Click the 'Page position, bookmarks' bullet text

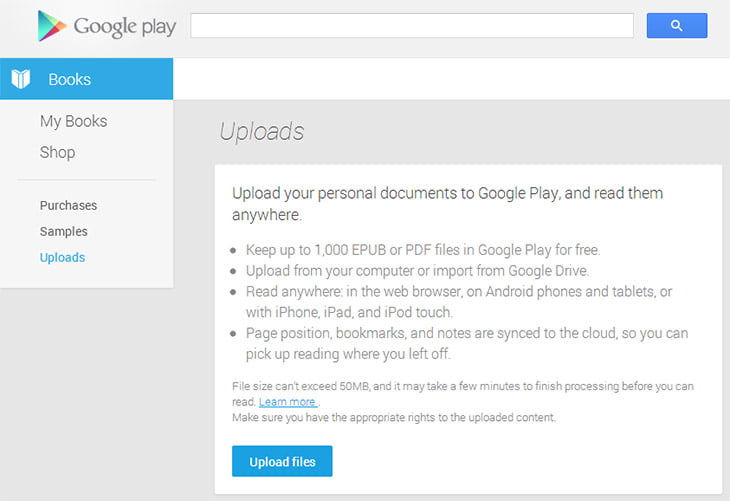[467, 344]
